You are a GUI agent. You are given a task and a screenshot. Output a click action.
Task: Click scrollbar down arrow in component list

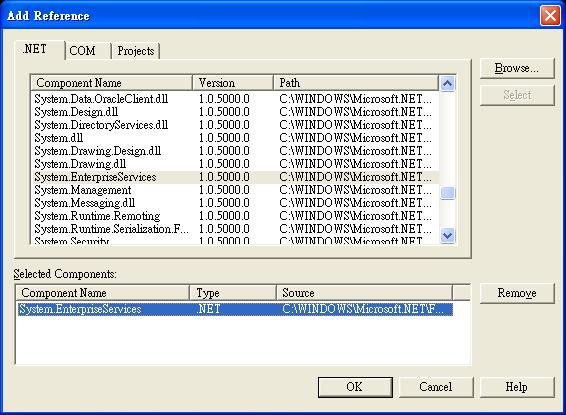click(448, 236)
